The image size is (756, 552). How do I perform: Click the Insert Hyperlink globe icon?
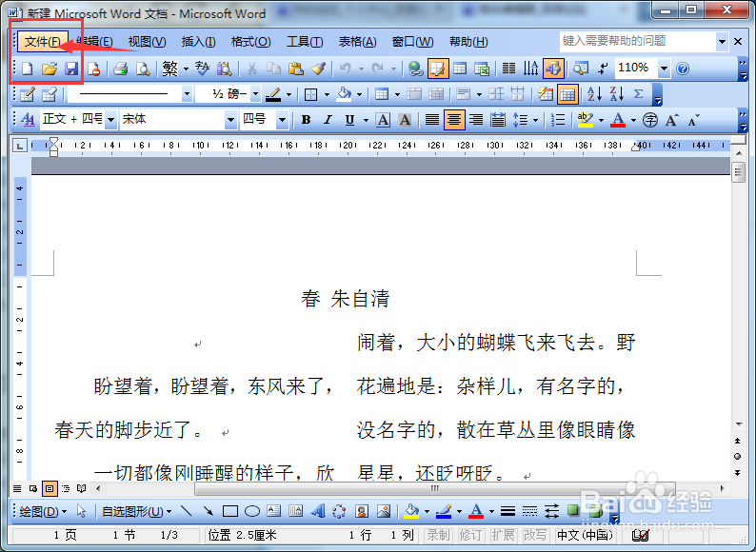pyautogui.click(x=415, y=69)
